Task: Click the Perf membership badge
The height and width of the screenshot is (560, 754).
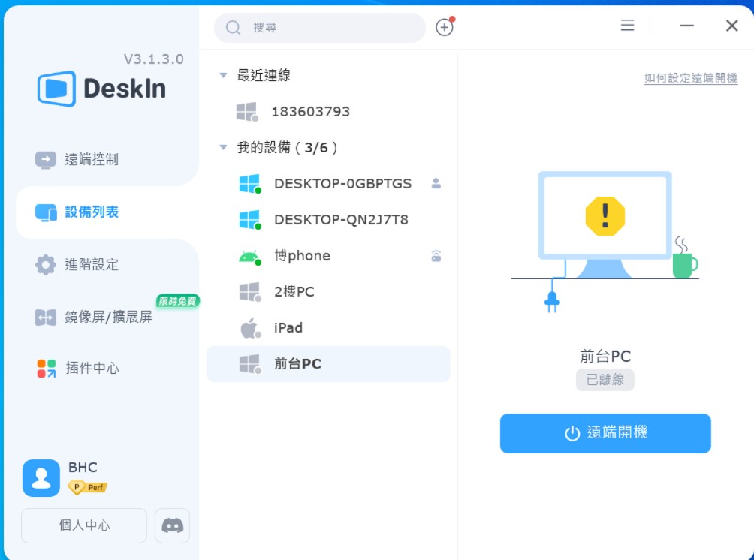Action: pyautogui.click(x=88, y=487)
